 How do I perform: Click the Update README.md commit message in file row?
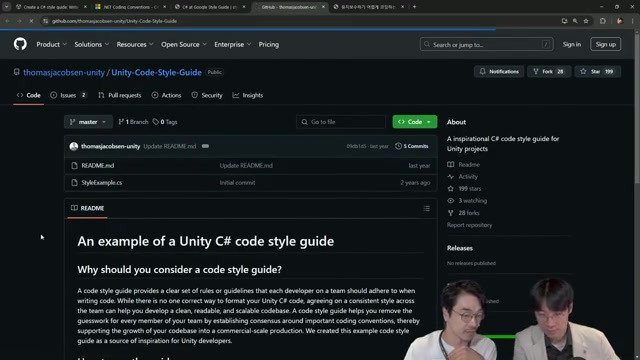click(x=246, y=165)
